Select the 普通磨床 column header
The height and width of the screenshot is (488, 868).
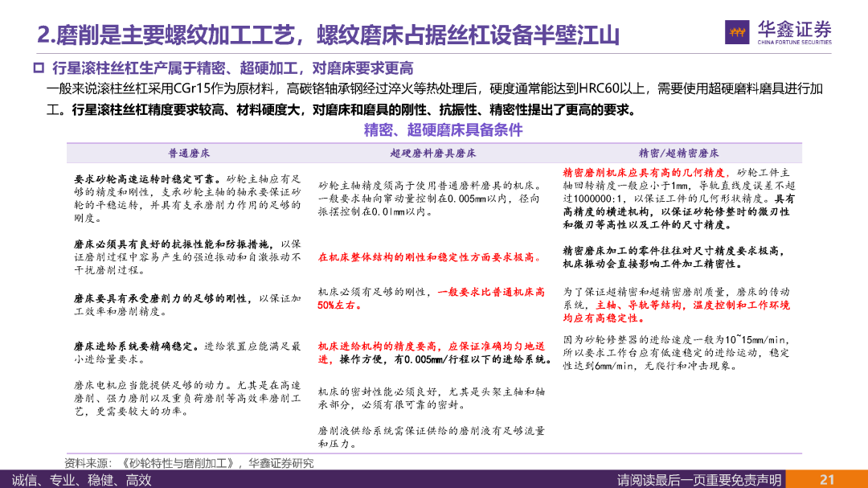point(190,154)
